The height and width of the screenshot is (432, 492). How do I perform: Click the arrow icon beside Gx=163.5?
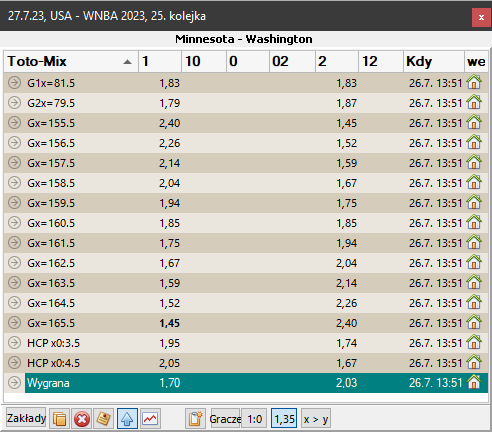click(14, 282)
